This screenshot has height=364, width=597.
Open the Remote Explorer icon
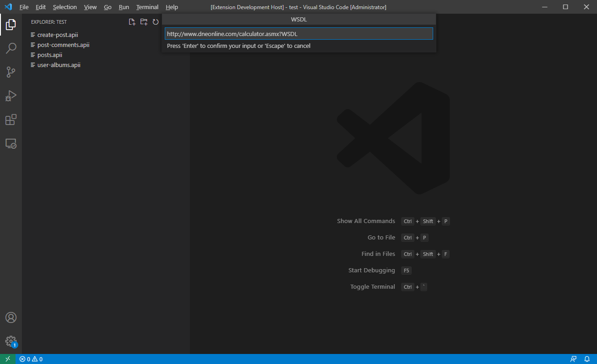(x=11, y=144)
